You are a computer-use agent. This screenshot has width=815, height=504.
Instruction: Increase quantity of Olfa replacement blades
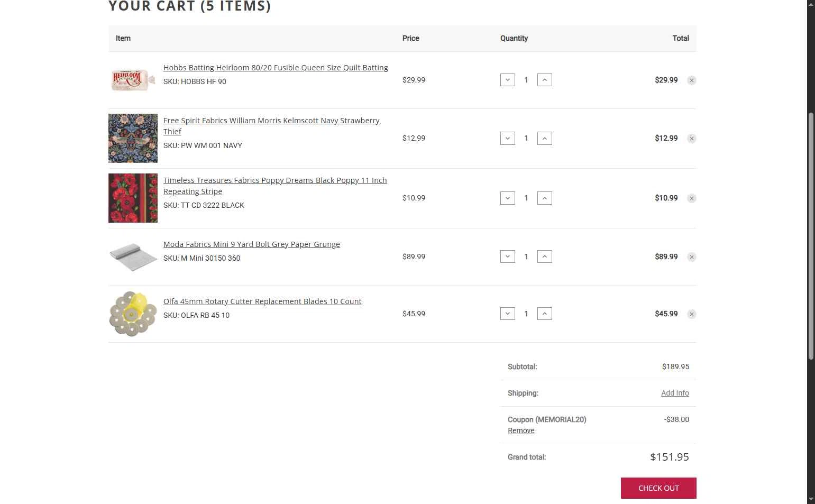544,314
